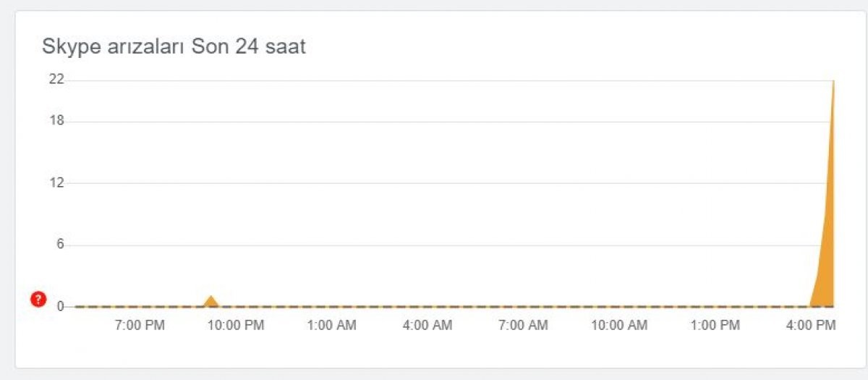Select the 7:00 AM time label

(x=523, y=326)
